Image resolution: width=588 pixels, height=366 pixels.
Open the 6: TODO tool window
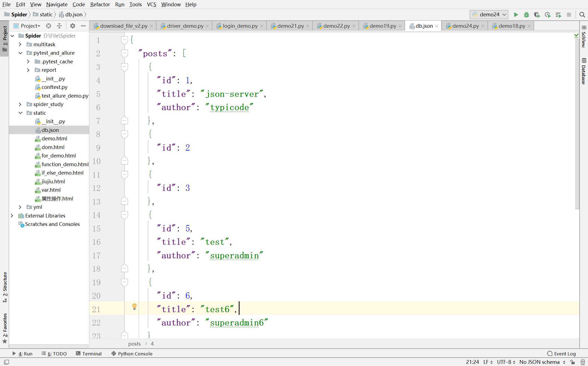pos(54,353)
